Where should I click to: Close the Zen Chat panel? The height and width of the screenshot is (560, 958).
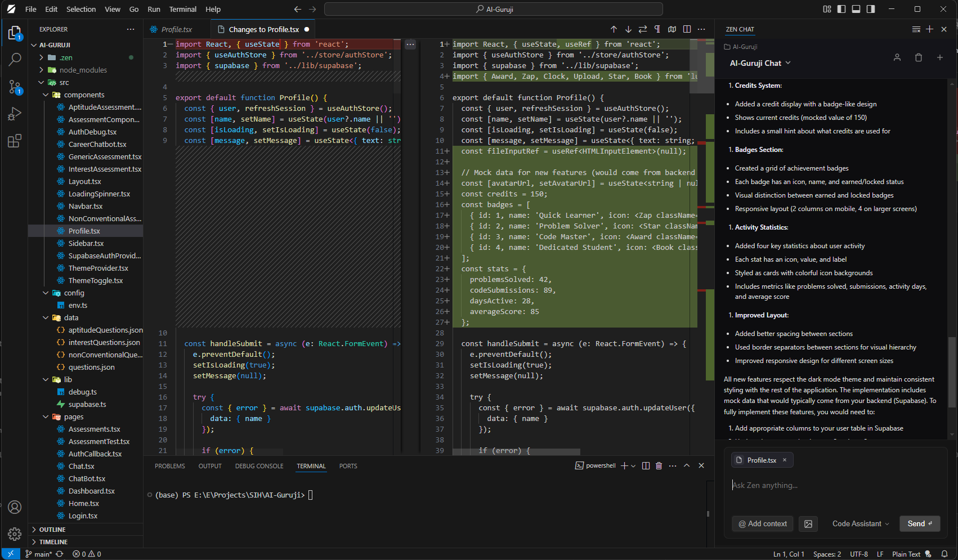point(944,29)
